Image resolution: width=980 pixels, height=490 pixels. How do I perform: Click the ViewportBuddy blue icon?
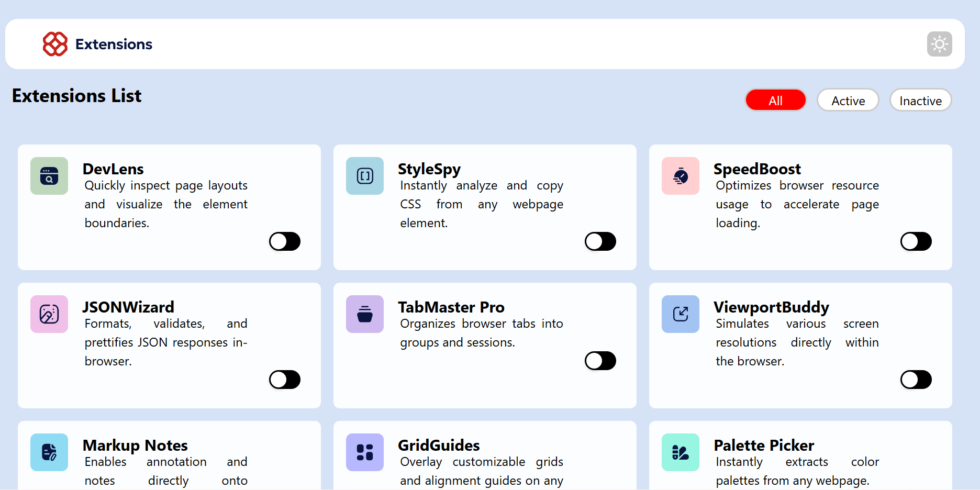coord(681,314)
